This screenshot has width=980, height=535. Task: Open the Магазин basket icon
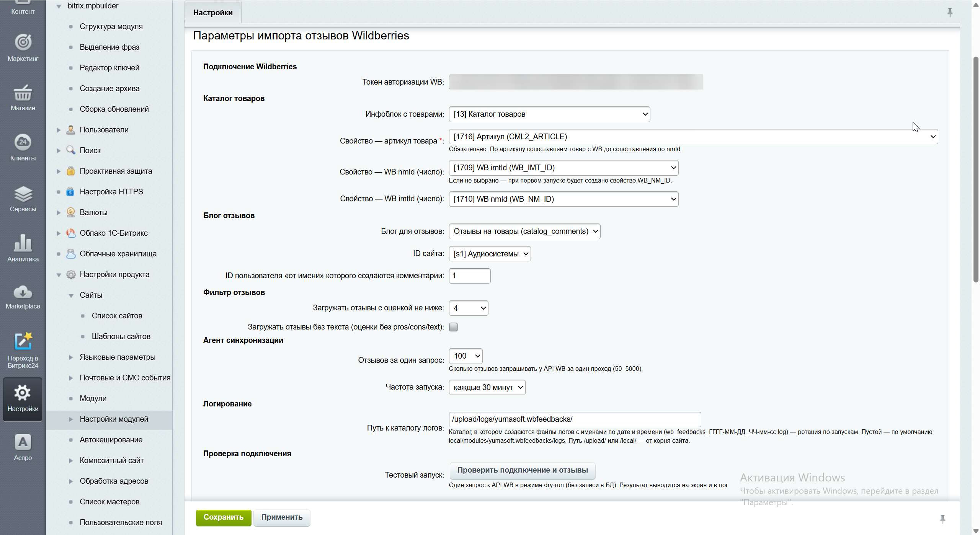pyautogui.click(x=23, y=92)
